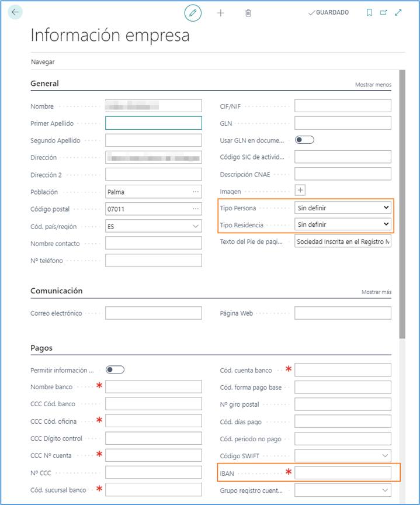Focus the Primer Apellido field

154,123
